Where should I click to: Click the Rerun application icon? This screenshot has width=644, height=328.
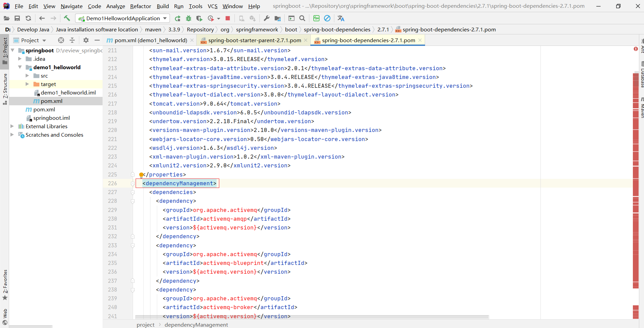(177, 18)
